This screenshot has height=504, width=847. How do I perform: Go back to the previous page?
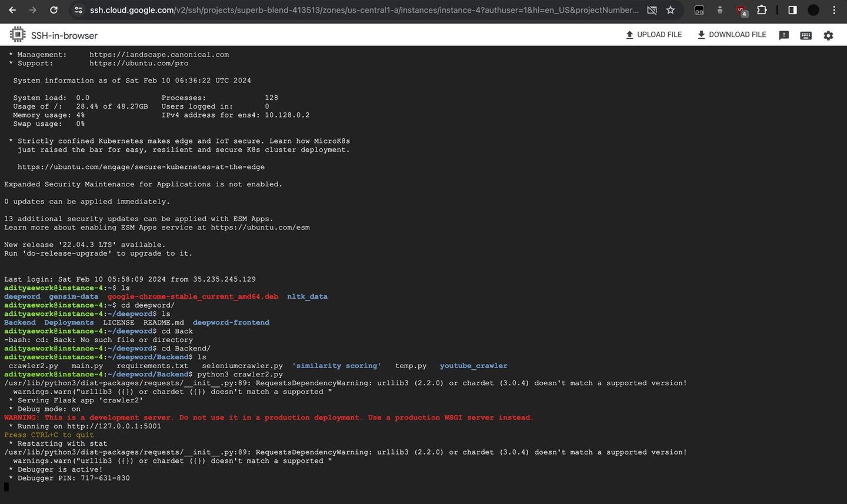[12, 10]
